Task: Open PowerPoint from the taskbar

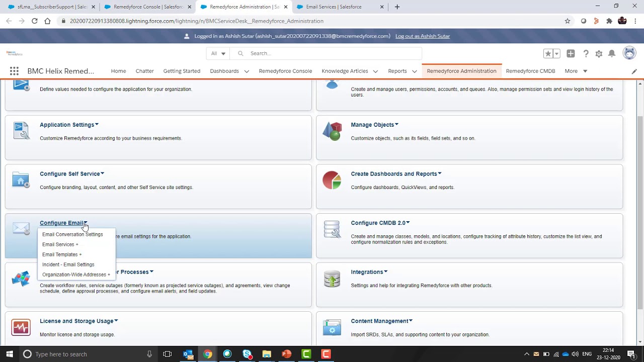Action: click(x=287, y=354)
